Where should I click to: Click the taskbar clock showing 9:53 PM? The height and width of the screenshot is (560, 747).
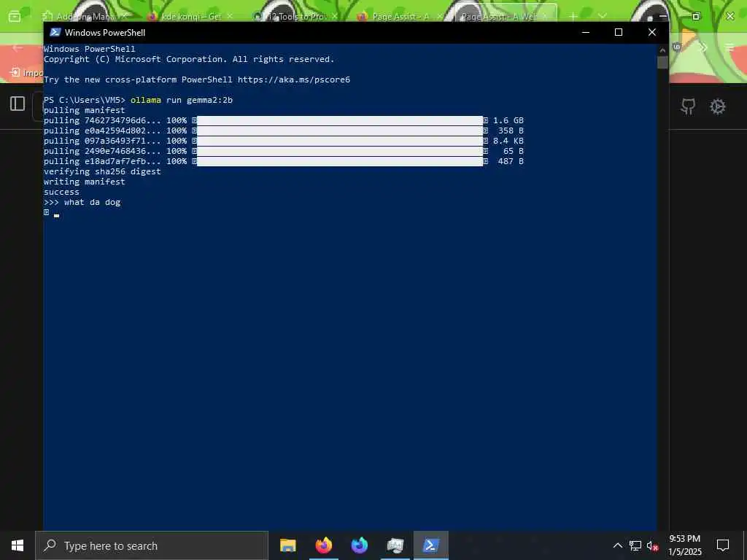pos(685,545)
